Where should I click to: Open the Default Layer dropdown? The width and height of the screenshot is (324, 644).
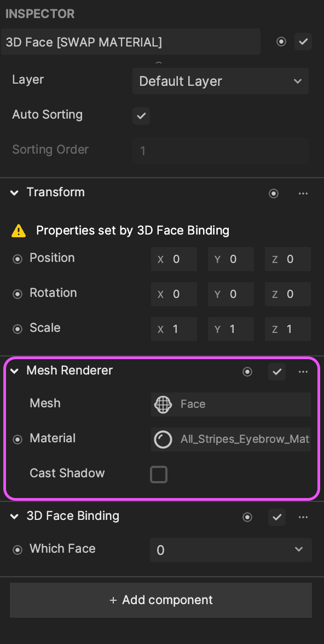click(221, 81)
